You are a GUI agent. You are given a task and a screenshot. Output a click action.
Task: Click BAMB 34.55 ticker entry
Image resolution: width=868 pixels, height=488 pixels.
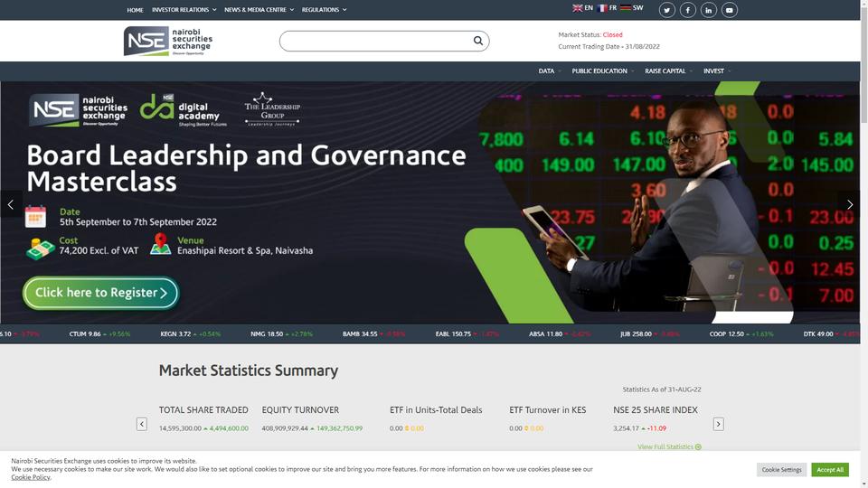[373, 333]
